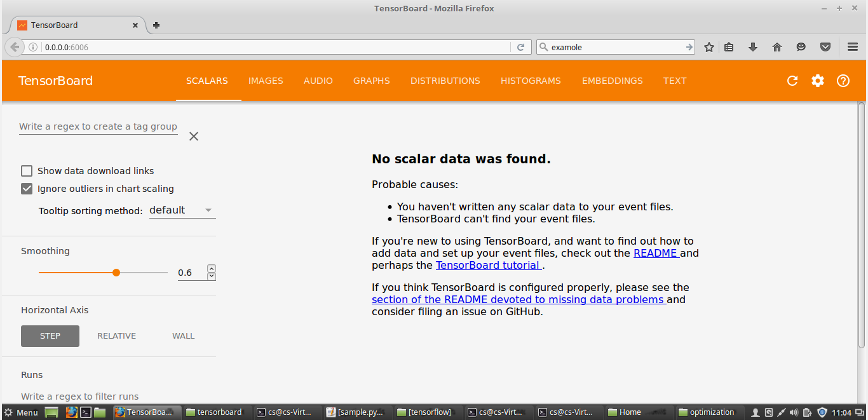
Task: Switch to the IMAGES tab
Action: click(266, 81)
